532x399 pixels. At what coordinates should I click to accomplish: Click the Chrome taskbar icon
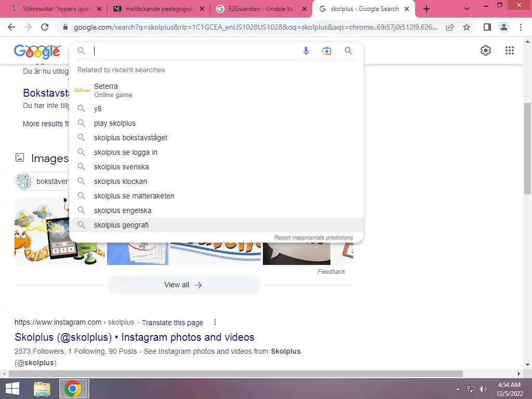click(x=72, y=389)
